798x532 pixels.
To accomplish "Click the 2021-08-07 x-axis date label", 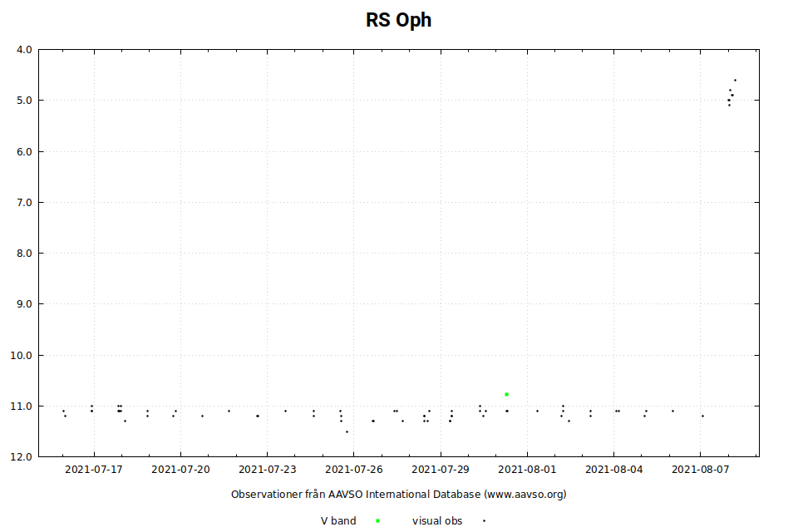I will pos(701,470).
